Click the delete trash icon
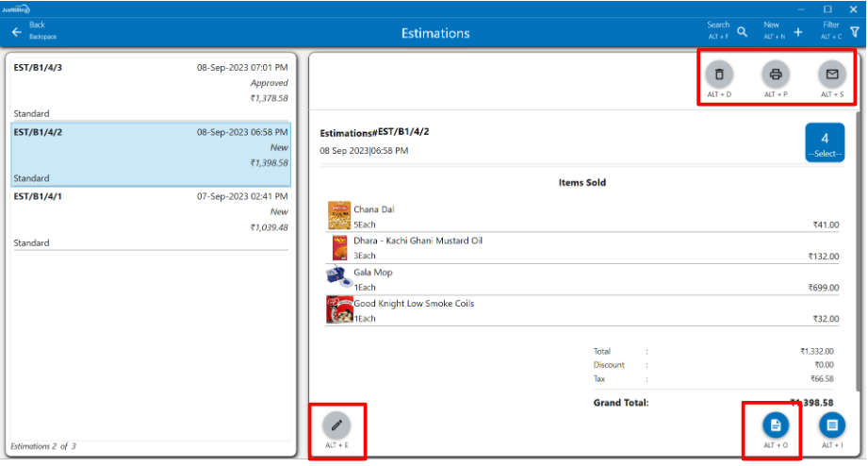Screen dimensions: 868x466 click(x=720, y=74)
